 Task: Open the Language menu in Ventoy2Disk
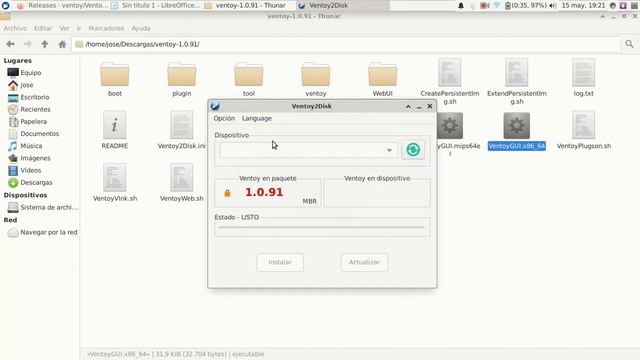[257, 118]
